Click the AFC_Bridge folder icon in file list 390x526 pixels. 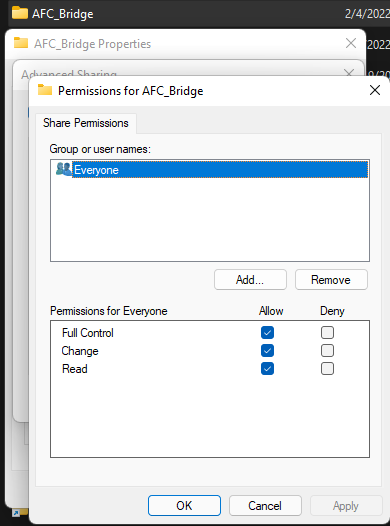point(20,13)
